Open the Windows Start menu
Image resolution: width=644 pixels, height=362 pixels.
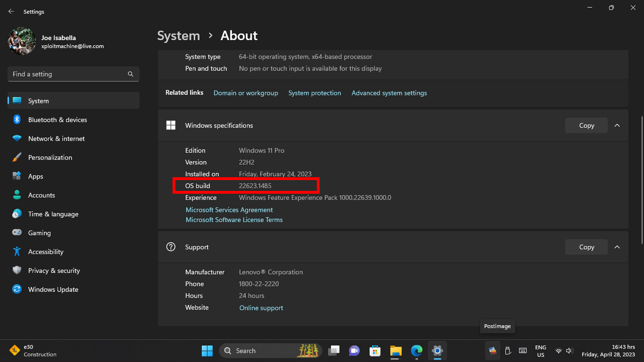coord(207,351)
